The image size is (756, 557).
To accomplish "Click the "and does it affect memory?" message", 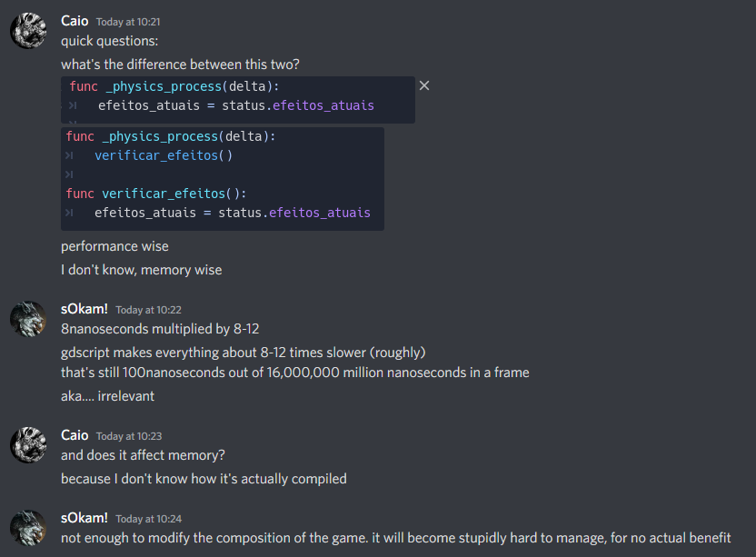I will (x=143, y=455).
